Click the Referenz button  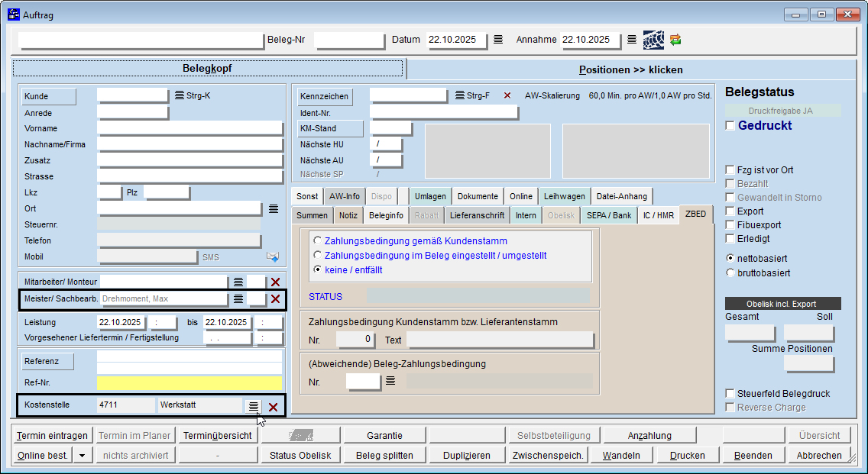pyautogui.click(x=47, y=361)
